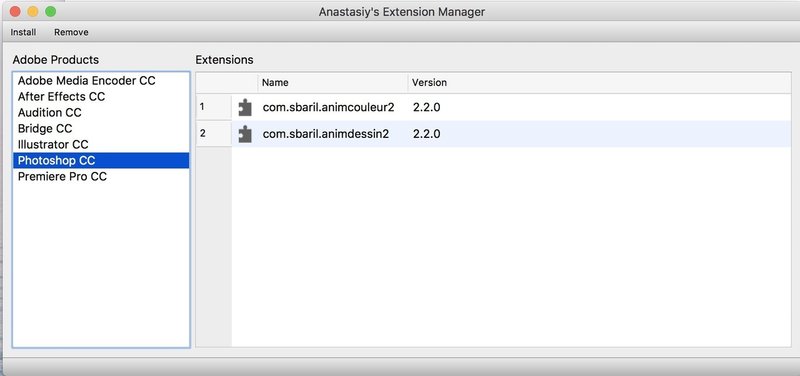Select the highlighted Photoshop CC entry

(x=101, y=160)
